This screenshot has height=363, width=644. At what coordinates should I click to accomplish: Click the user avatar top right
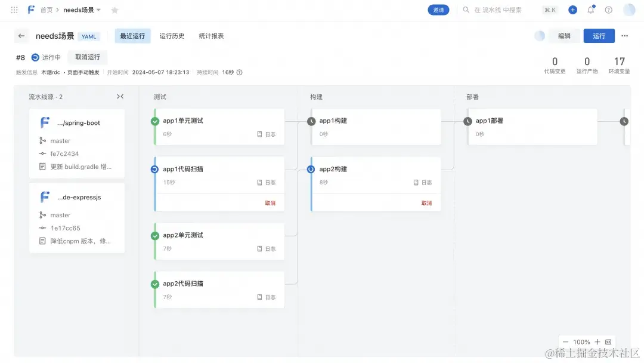coord(628,10)
